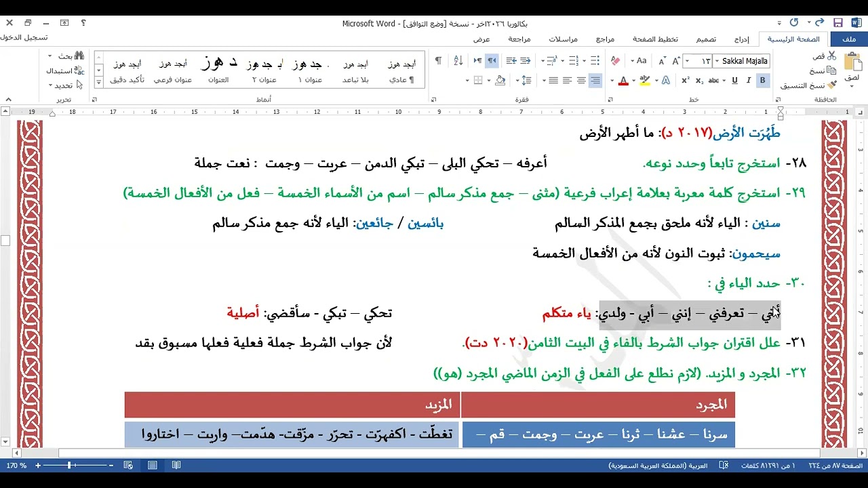This screenshot has height=488, width=868.
Task: Switch to the مراجعة (Review) tab
Action: click(519, 39)
